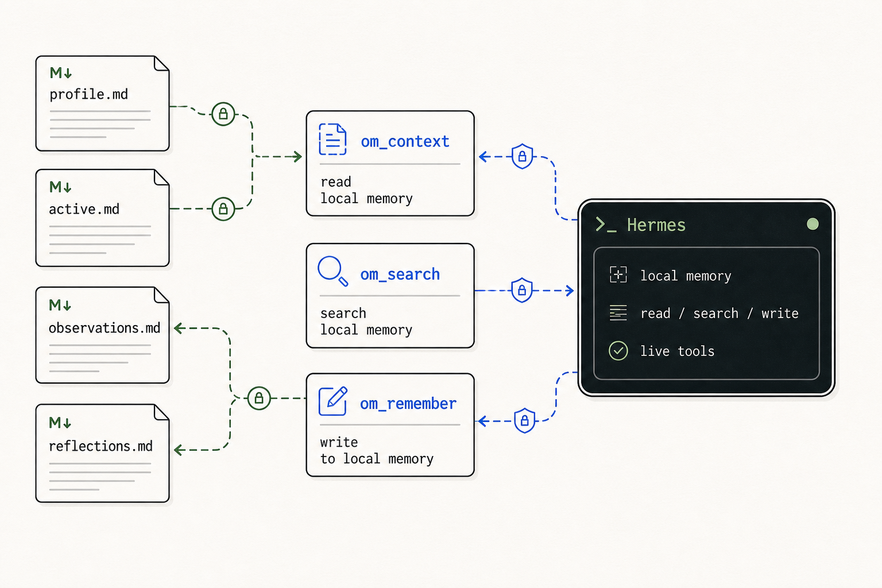Click the green lock next to active.md

pos(223,209)
